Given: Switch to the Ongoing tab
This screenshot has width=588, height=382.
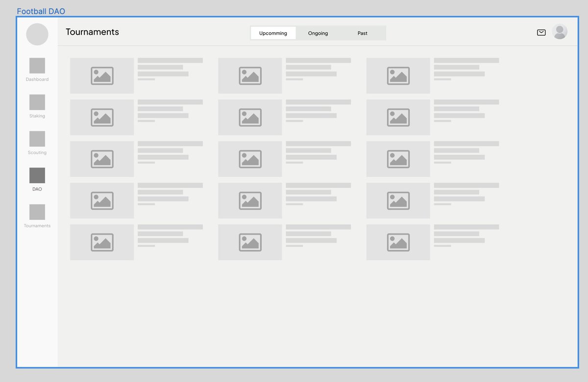Looking at the screenshot, I should (318, 33).
